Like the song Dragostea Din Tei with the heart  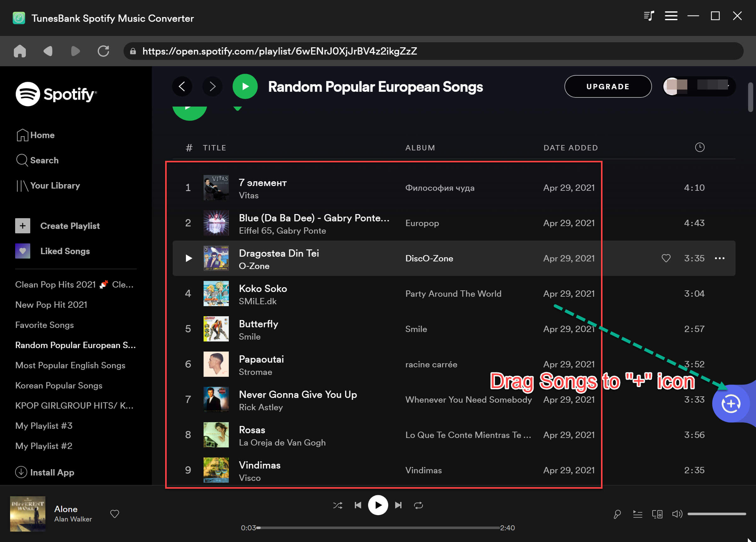[666, 258]
